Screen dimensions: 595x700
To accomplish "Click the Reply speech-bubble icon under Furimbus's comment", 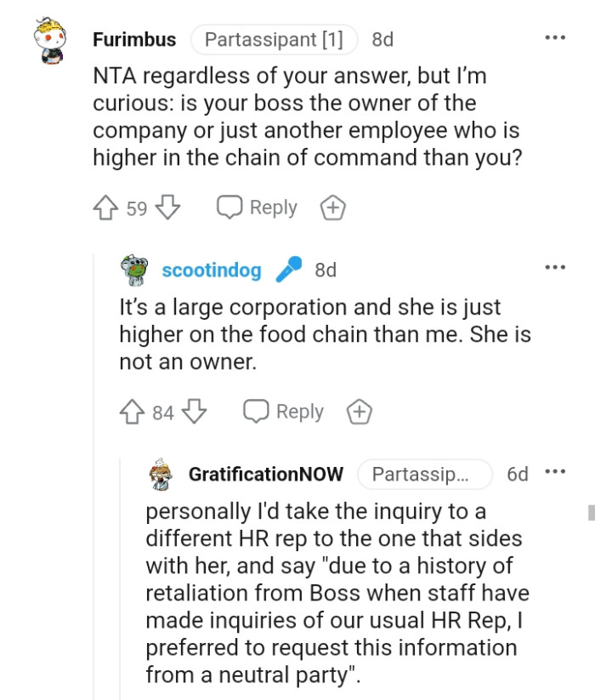I will click(x=228, y=207).
